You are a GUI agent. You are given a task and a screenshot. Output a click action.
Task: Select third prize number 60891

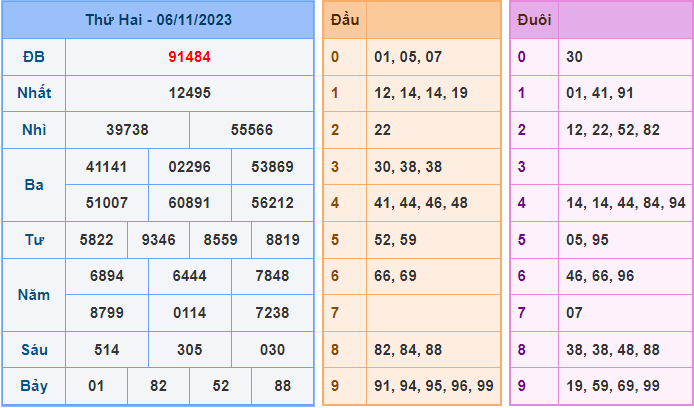(189, 202)
